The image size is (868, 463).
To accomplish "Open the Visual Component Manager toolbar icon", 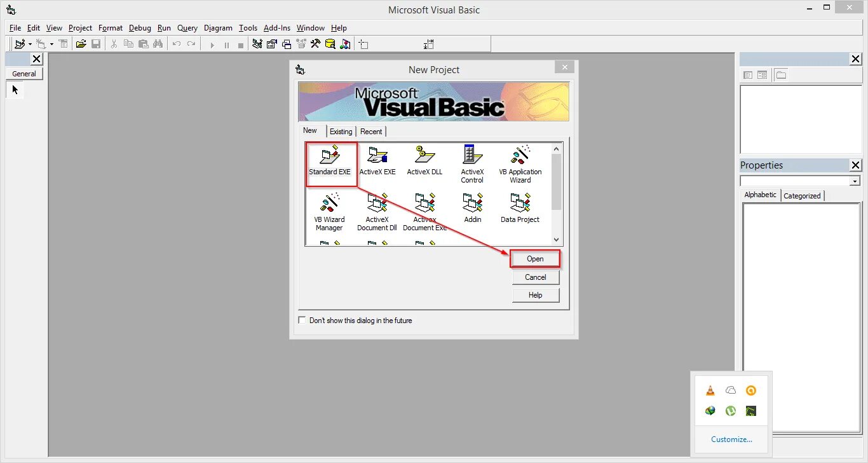I will pyautogui.click(x=345, y=44).
